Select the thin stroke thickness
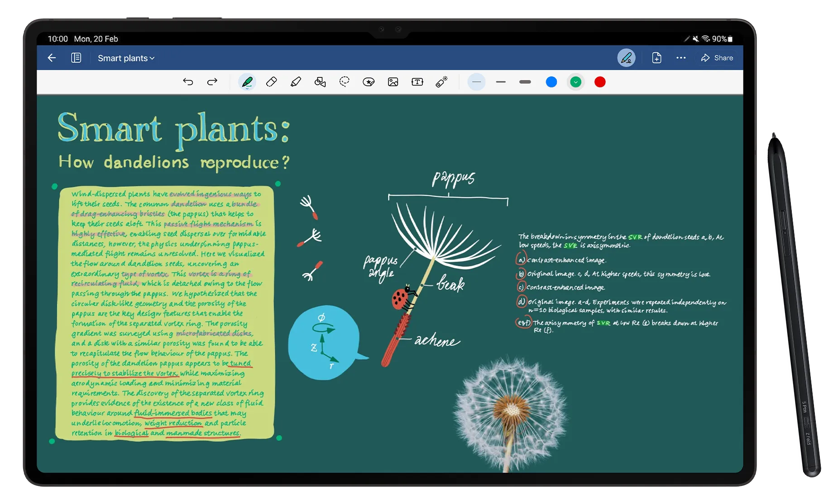 pyautogui.click(x=476, y=82)
